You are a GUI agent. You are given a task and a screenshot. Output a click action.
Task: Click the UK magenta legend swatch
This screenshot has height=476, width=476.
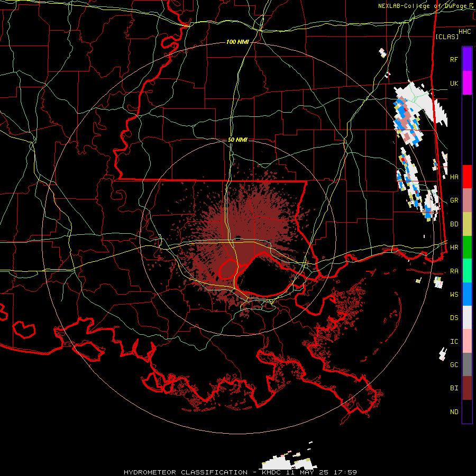pyautogui.click(x=467, y=83)
